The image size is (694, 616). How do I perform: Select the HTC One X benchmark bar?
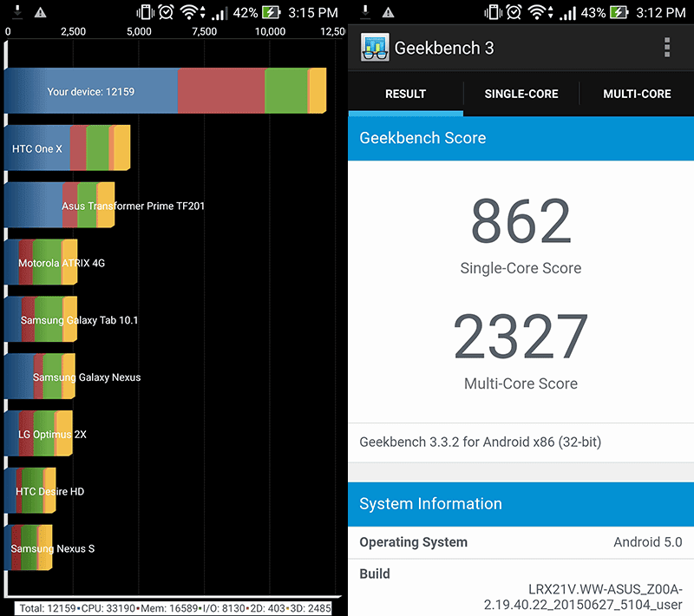(x=68, y=147)
